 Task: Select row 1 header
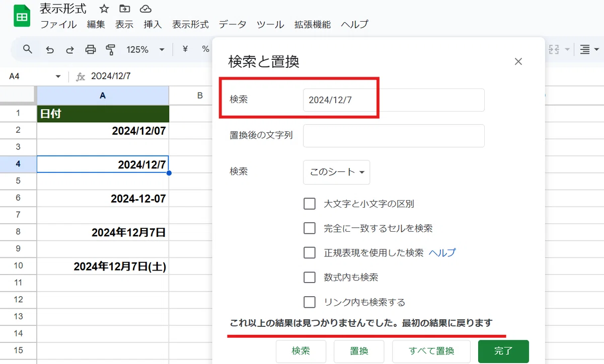click(x=18, y=113)
